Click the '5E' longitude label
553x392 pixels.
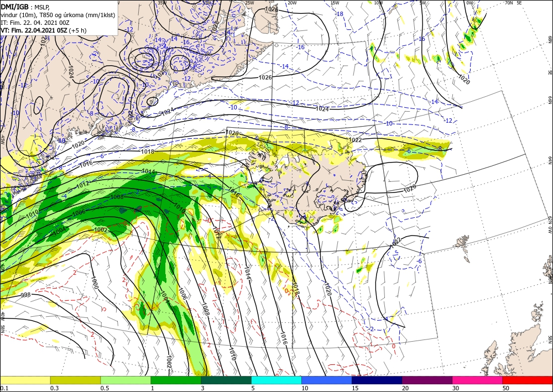pos(519,3)
